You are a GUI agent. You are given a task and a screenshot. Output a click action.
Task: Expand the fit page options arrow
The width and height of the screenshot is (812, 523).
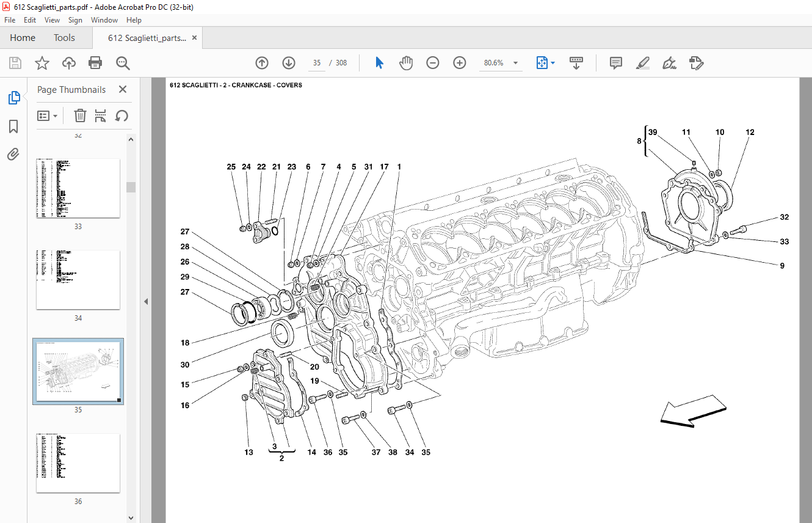553,63
